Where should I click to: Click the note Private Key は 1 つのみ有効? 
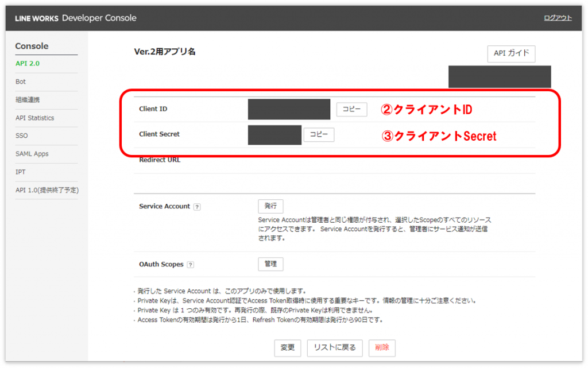[256, 310]
